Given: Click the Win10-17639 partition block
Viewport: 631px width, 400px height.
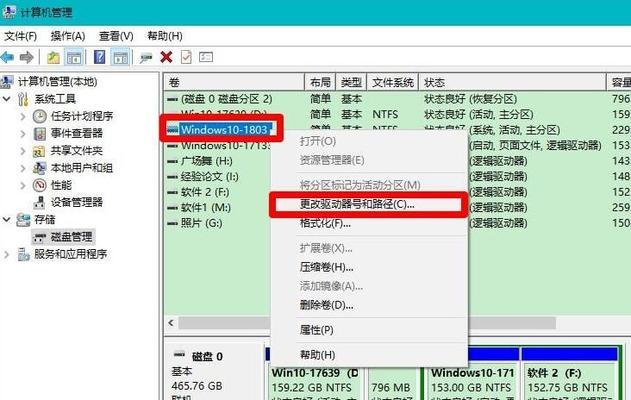Looking at the screenshot, I should [315, 380].
